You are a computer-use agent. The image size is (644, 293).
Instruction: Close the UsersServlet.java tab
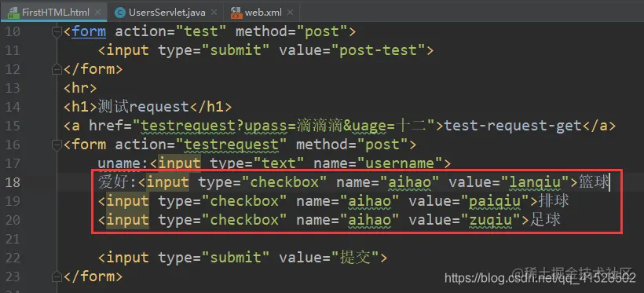pos(214,13)
